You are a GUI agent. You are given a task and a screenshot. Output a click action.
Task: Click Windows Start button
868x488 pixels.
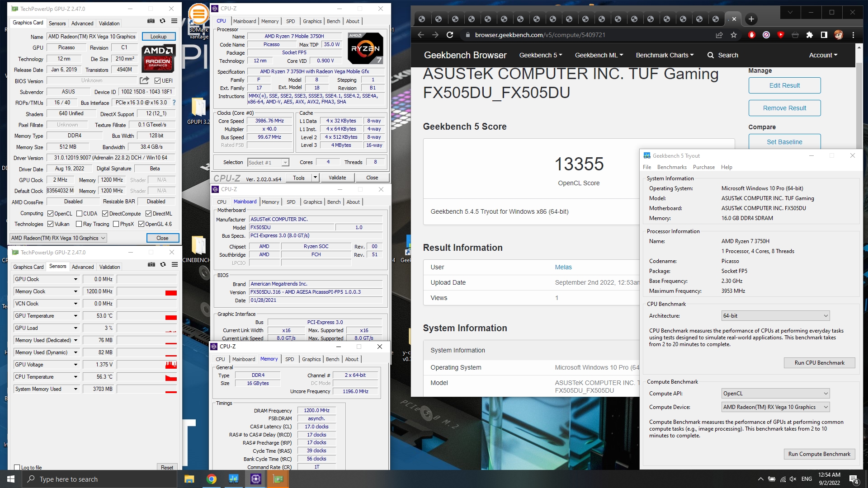(x=11, y=479)
